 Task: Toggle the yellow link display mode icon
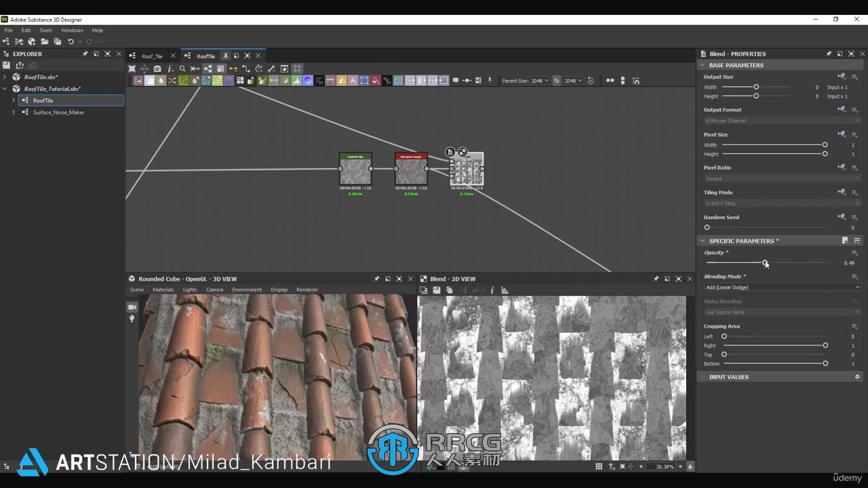click(233, 68)
